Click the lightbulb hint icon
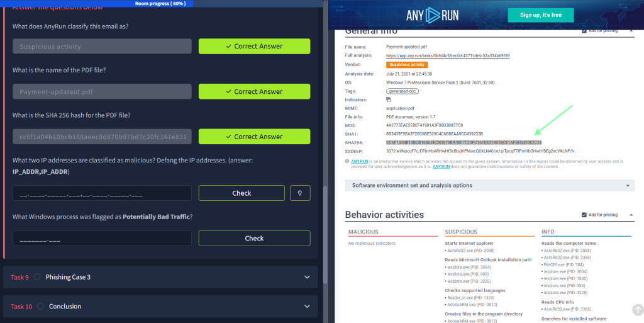The image size is (644, 323). [300, 193]
